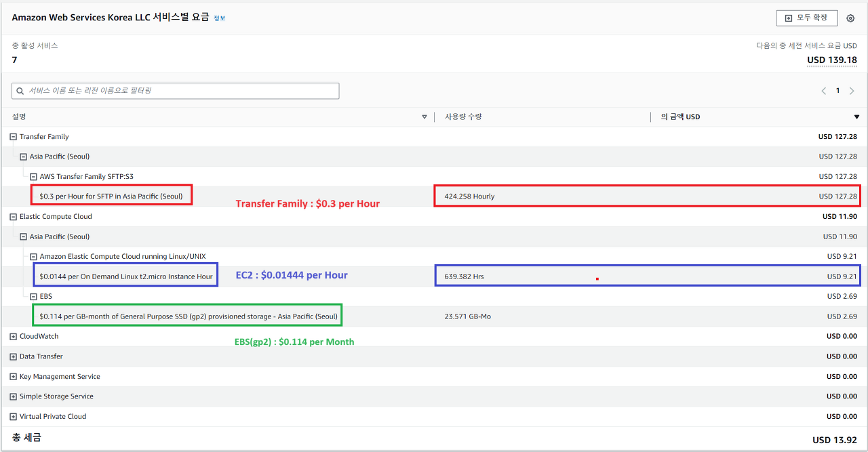The height and width of the screenshot is (452, 868).
Task: Expand the CloudWatch service row
Action: tap(14, 337)
